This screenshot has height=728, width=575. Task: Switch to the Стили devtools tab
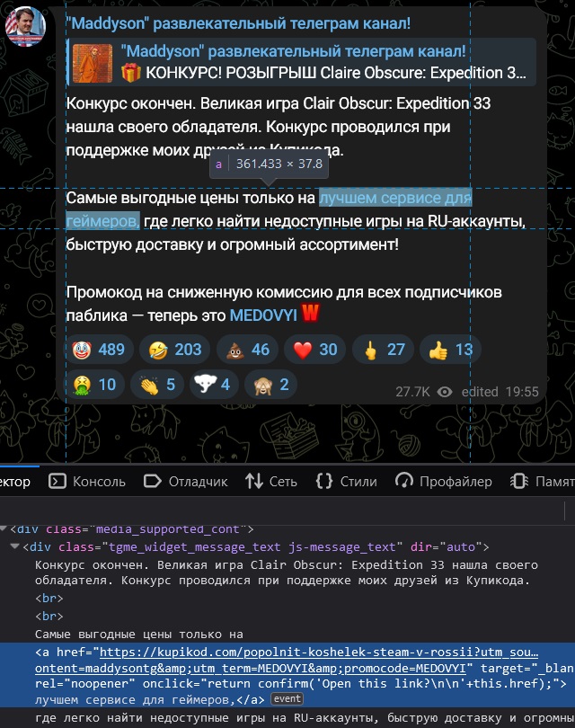click(346, 482)
